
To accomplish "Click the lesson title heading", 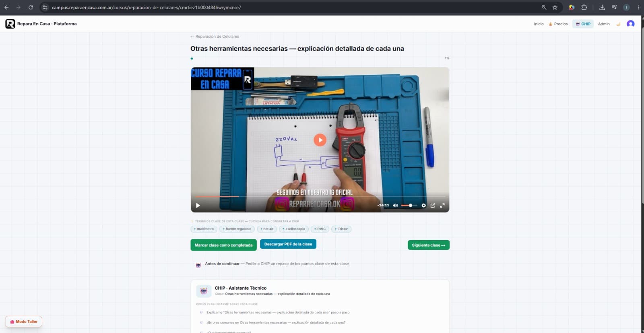I will (x=297, y=49).
